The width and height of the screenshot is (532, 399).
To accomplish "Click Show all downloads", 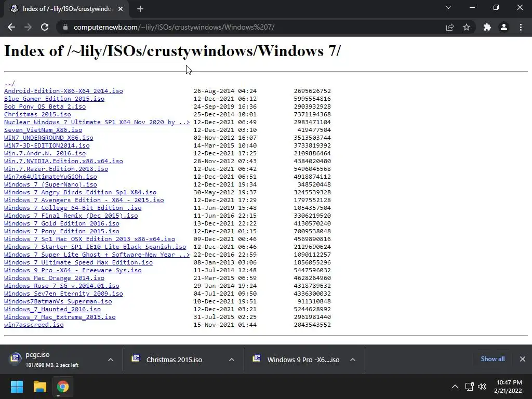I will pos(493,359).
